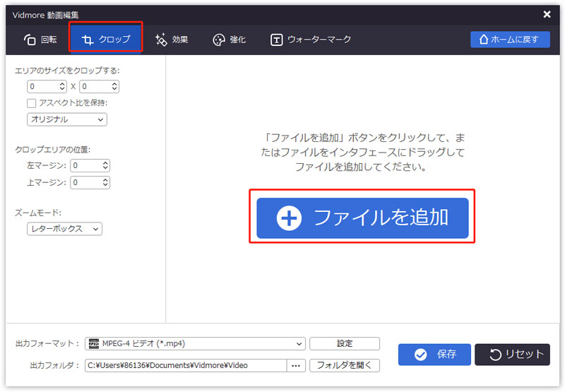The width and height of the screenshot is (565, 392).
Task: Click the リセット reset button
Action: pos(513,355)
